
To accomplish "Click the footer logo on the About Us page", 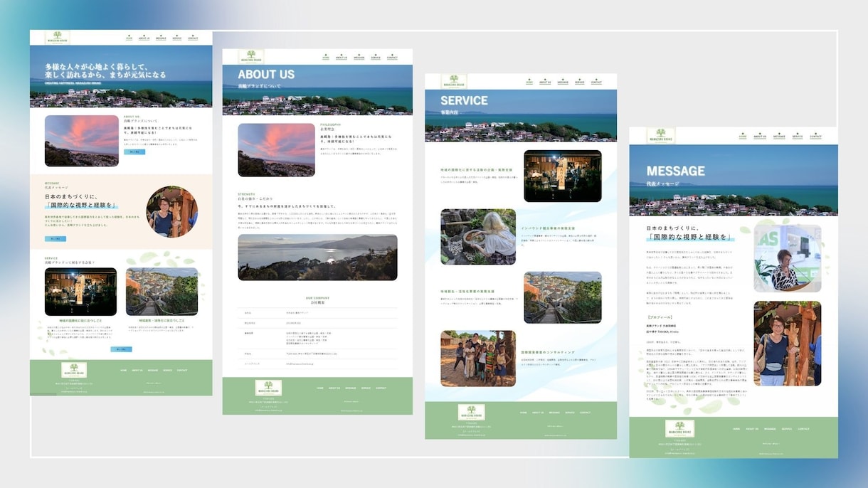I will tap(268, 388).
